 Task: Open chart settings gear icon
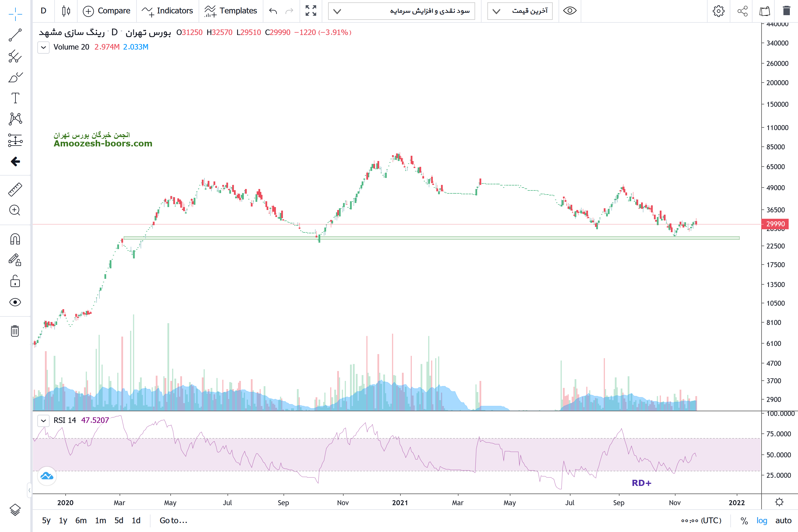pos(718,11)
